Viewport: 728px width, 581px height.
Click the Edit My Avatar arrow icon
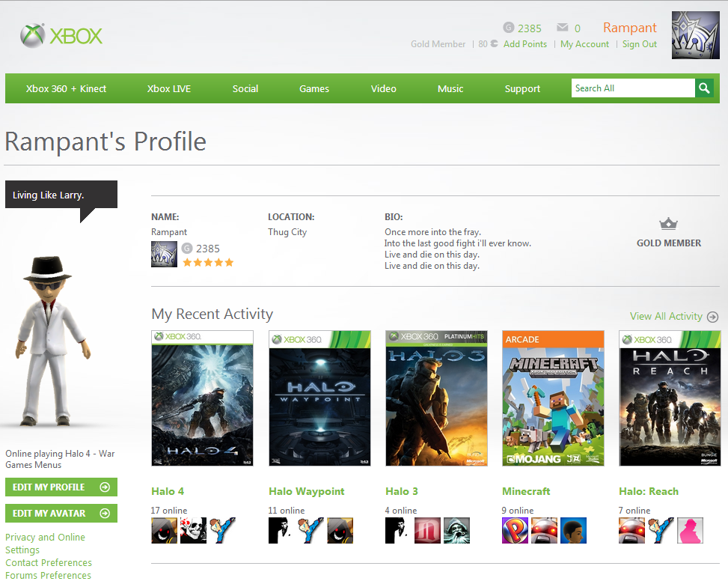pos(105,513)
